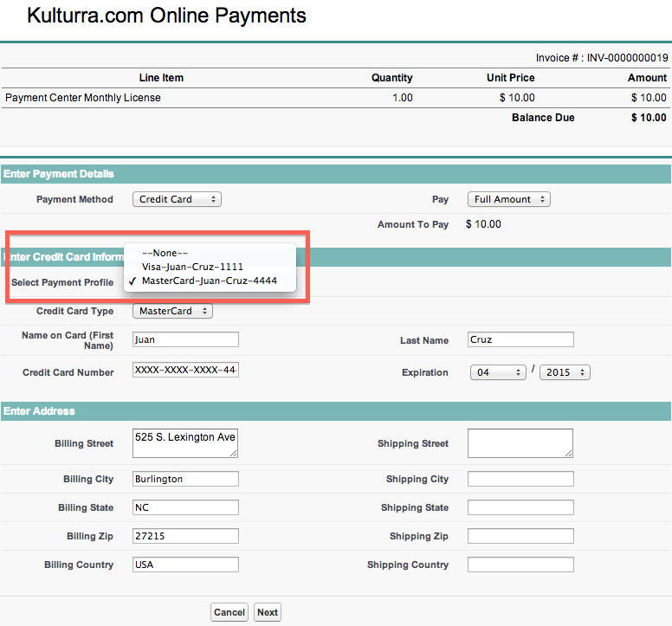Click the Shipping Street text area

point(520,443)
